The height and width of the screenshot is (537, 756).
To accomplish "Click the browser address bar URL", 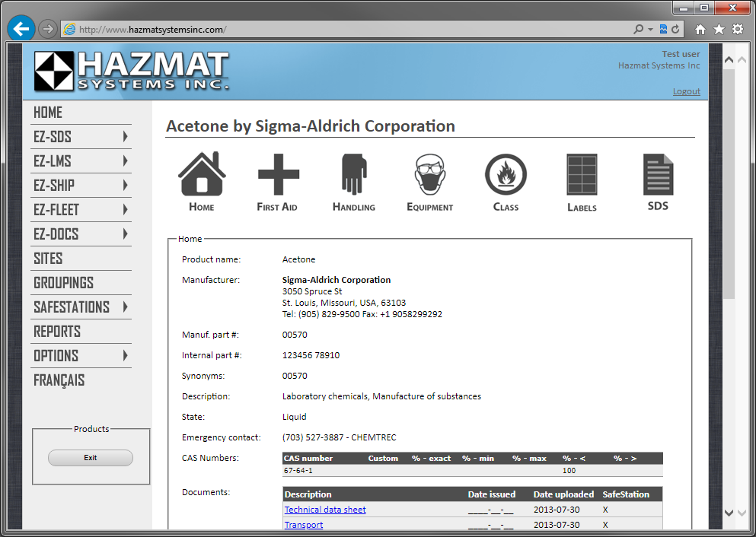I will click(152, 30).
